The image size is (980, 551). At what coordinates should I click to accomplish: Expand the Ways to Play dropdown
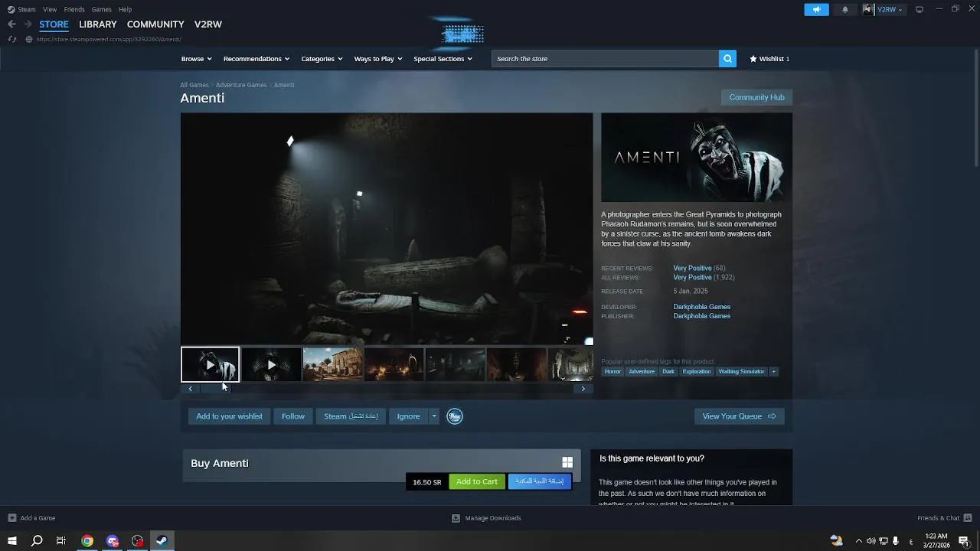tap(378, 59)
